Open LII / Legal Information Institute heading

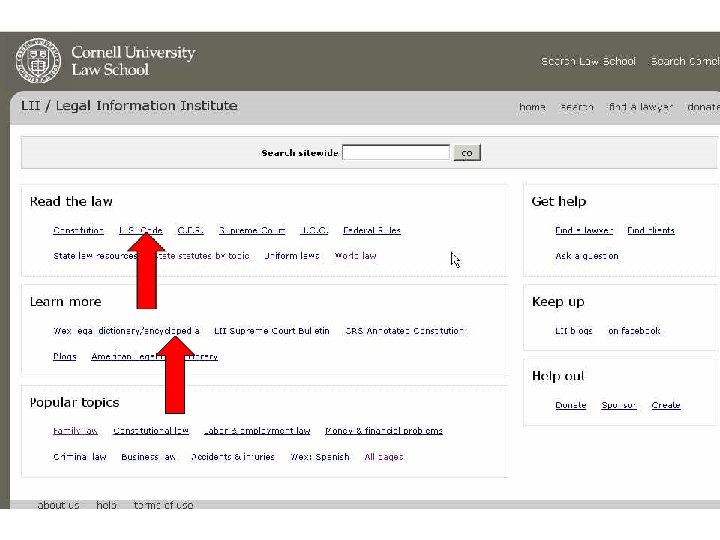tap(129, 106)
